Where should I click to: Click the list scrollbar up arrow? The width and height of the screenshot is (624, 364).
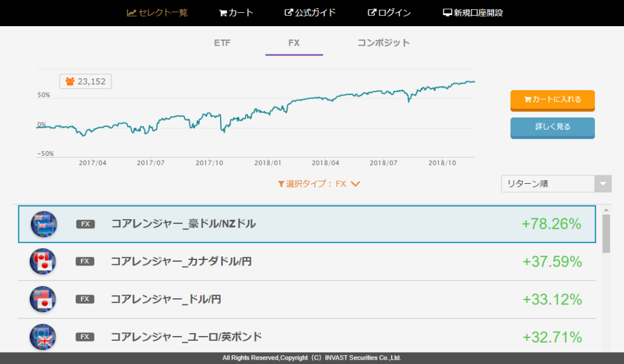(x=606, y=210)
